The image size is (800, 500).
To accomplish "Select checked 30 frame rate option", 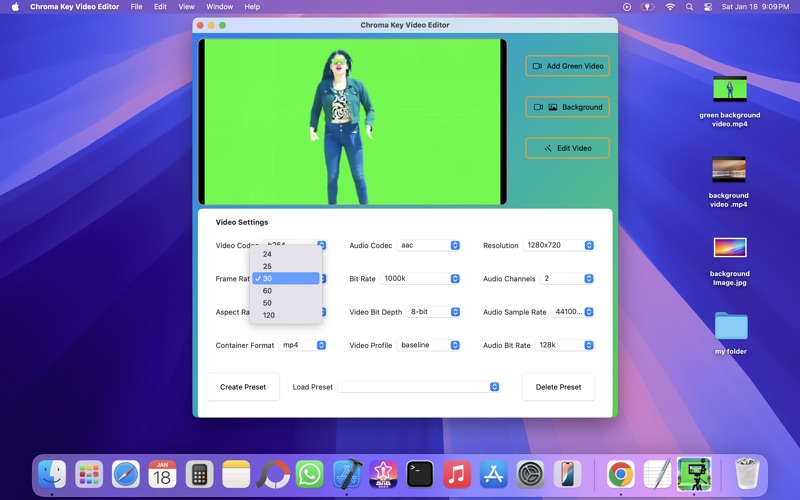I will coord(286,279).
